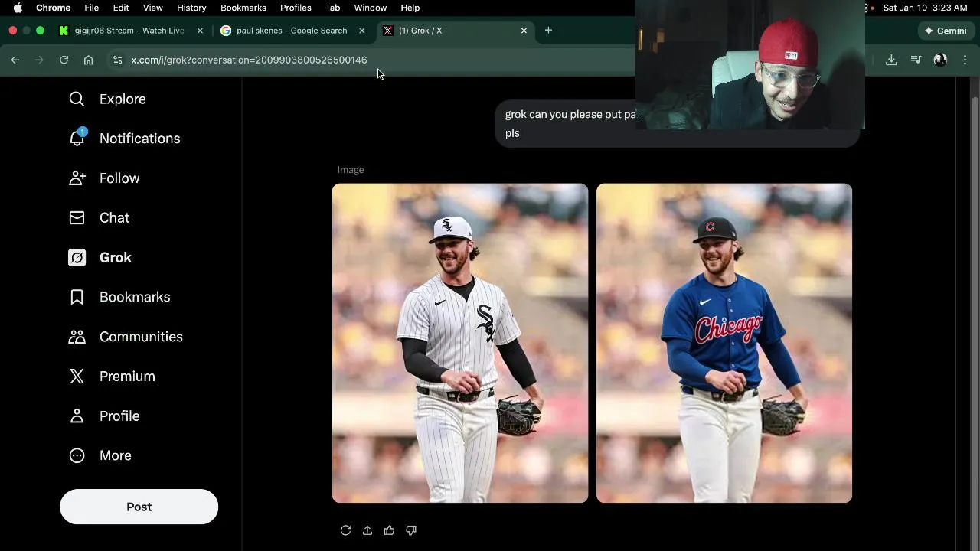The width and height of the screenshot is (980, 551).
Task: Open the Chrome app menu
Action: [x=54, y=8]
